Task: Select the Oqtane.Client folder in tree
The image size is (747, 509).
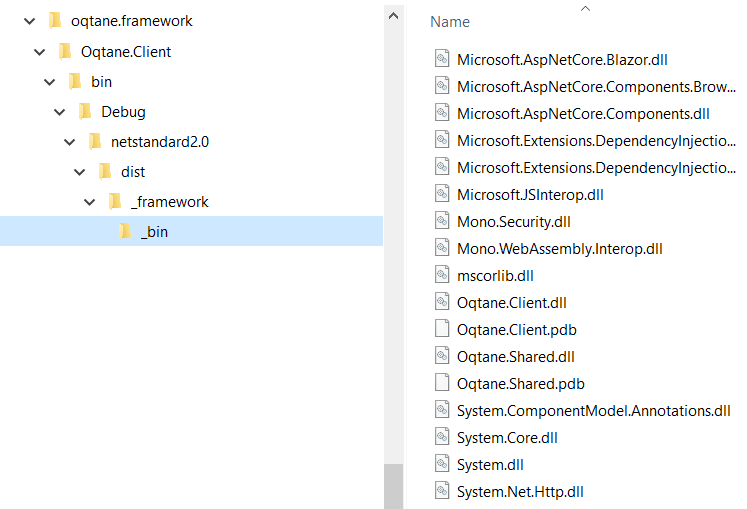Action: click(125, 51)
